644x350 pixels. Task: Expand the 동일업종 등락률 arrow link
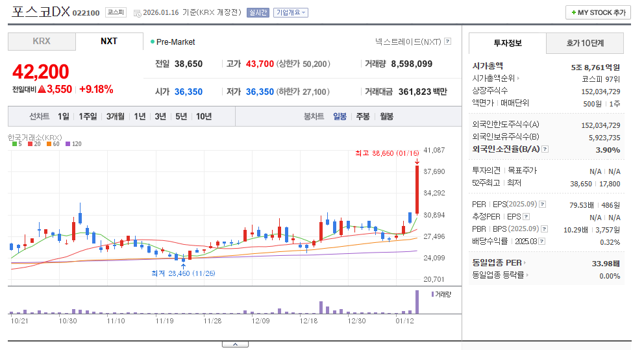click(527, 275)
